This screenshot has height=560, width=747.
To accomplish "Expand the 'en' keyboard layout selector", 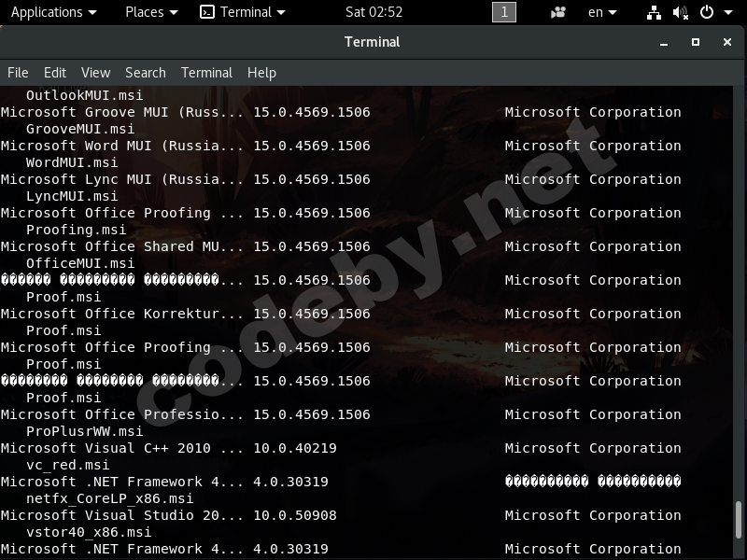I will tap(602, 12).
